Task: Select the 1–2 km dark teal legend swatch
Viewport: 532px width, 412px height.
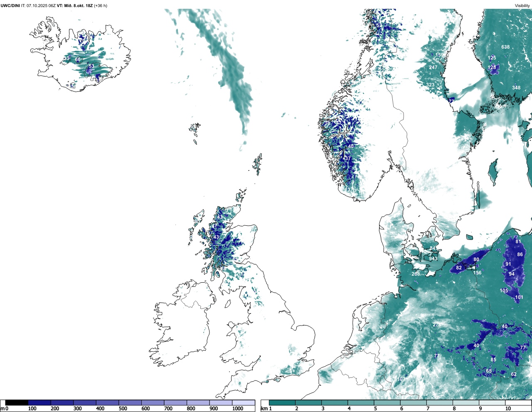Action: point(282,402)
